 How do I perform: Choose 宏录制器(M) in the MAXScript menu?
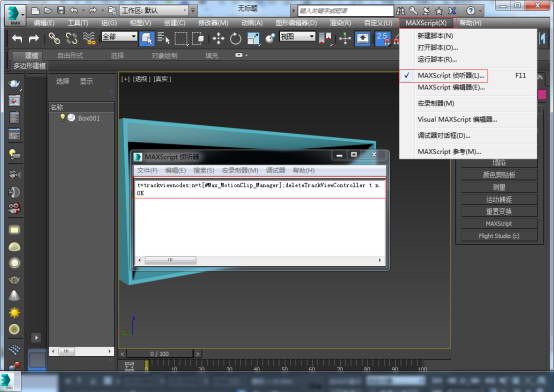pos(436,103)
